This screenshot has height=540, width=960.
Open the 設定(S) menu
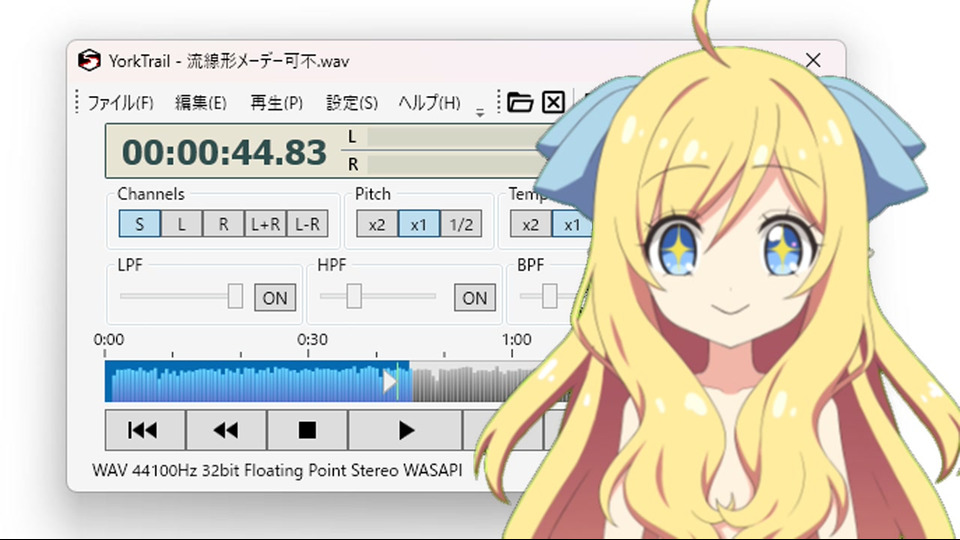coord(351,102)
